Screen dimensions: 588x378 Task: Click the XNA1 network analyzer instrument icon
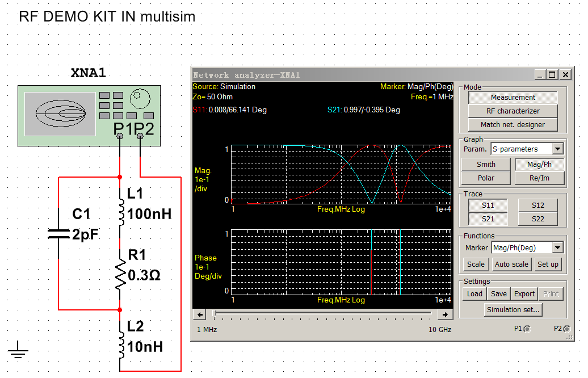pyautogui.click(x=88, y=115)
